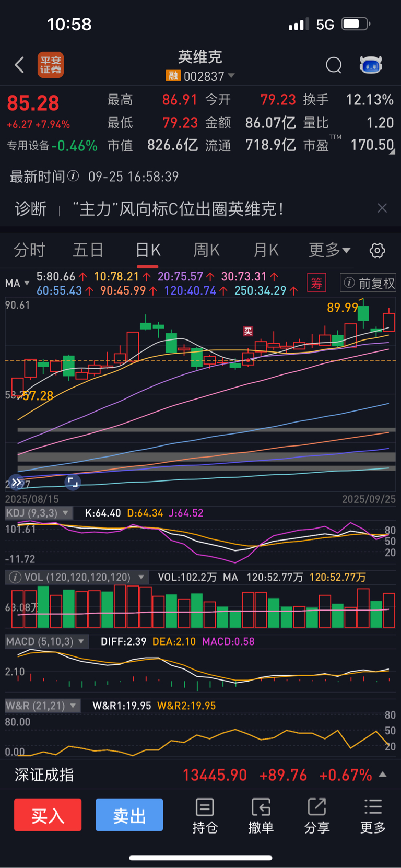Switch to 五日 chart tab
This screenshot has width=401, height=868.
(x=88, y=250)
